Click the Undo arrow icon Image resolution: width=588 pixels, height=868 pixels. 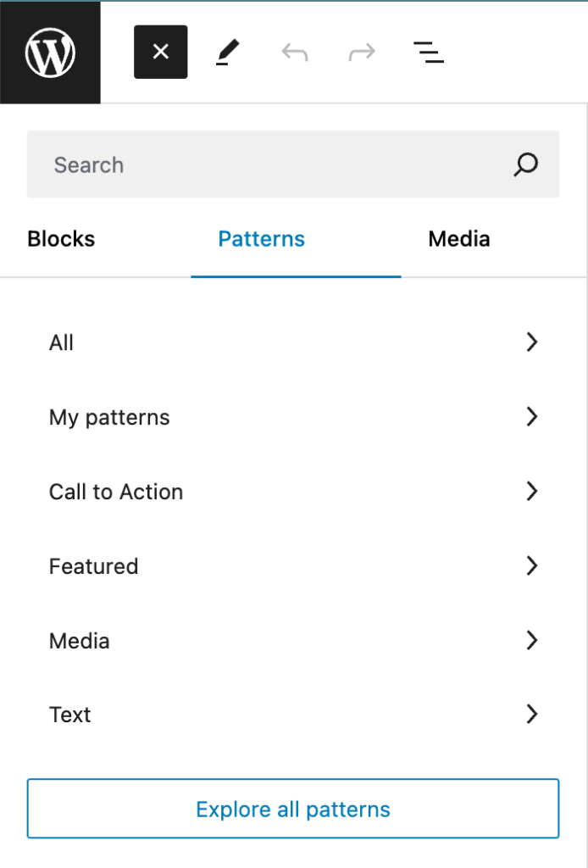pyautogui.click(x=295, y=53)
